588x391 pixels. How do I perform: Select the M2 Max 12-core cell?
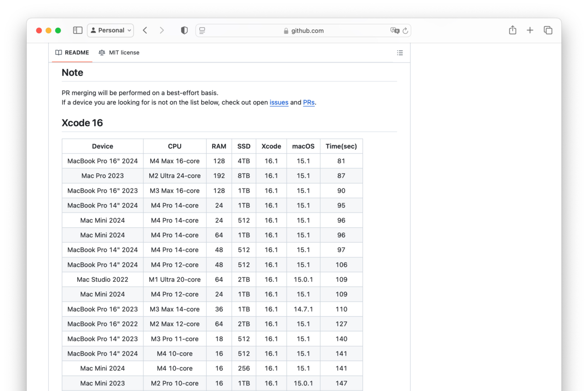(x=175, y=324)
